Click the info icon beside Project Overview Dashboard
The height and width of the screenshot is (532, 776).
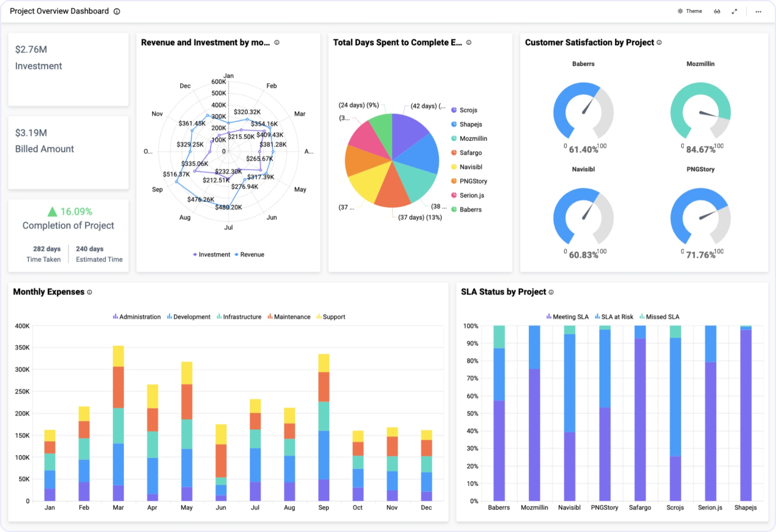pos(117,11)
